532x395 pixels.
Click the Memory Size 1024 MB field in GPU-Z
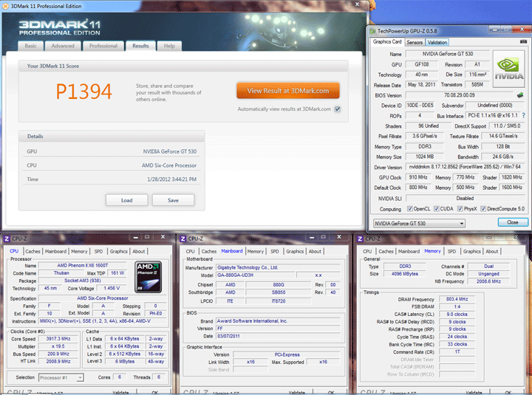point(425,157)
